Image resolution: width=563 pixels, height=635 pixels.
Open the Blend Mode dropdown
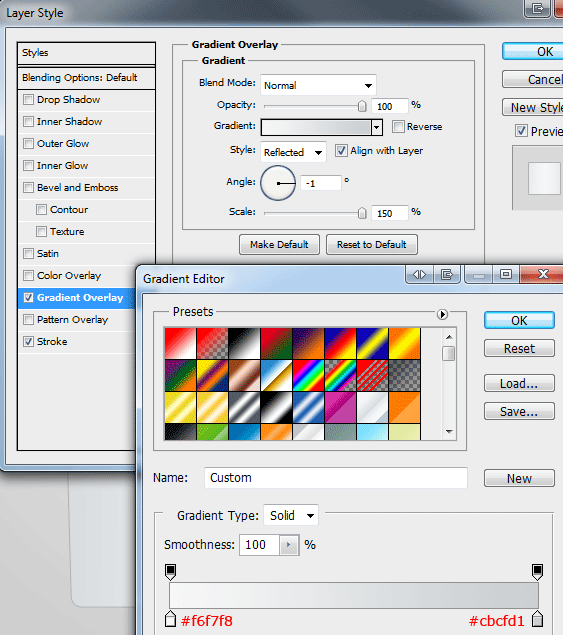318,85
